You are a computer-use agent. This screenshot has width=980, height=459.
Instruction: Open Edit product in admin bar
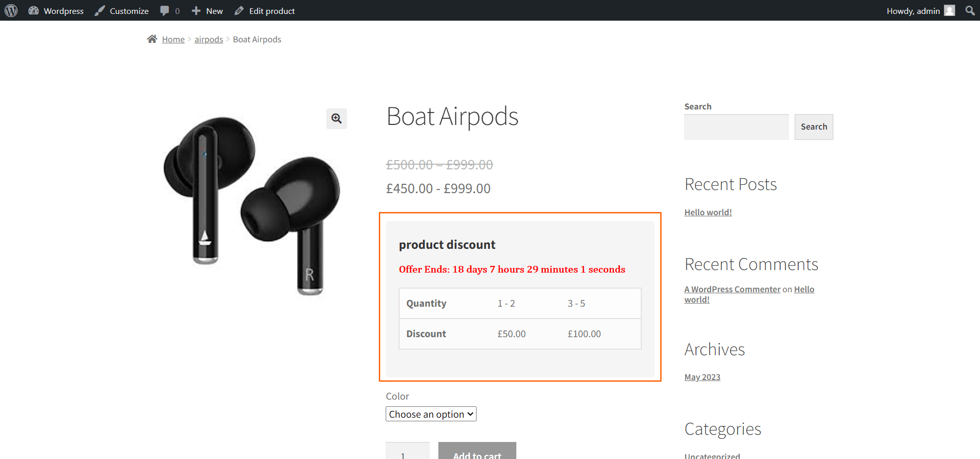(x=264, y=11)
